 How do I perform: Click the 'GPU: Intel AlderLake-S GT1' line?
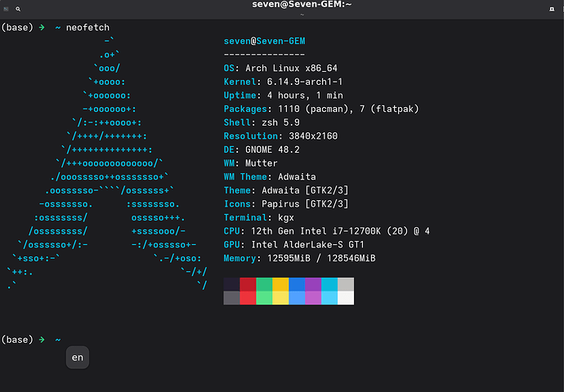294,245
